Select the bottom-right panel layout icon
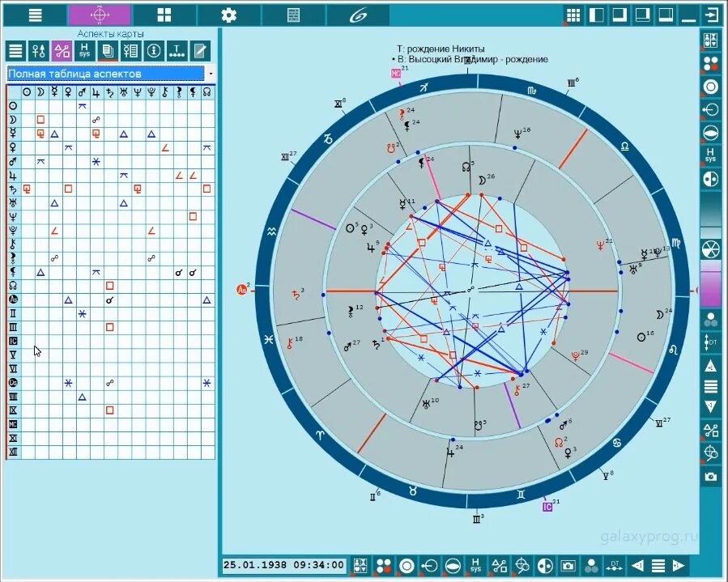Viewport: 728px width, 582px height. click(619, 15)
